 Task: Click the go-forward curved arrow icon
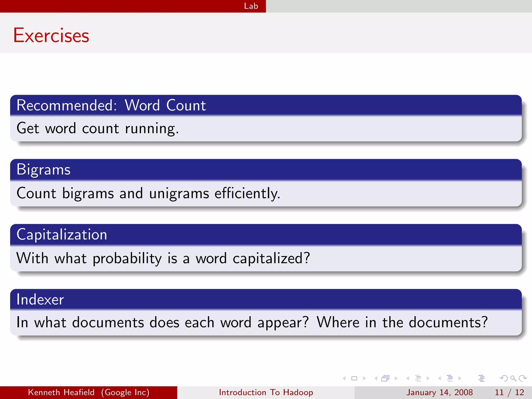(523, 378)
